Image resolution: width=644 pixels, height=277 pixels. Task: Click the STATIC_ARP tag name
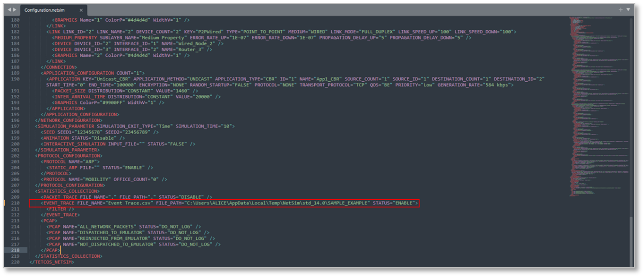click(x=64, y=168)
